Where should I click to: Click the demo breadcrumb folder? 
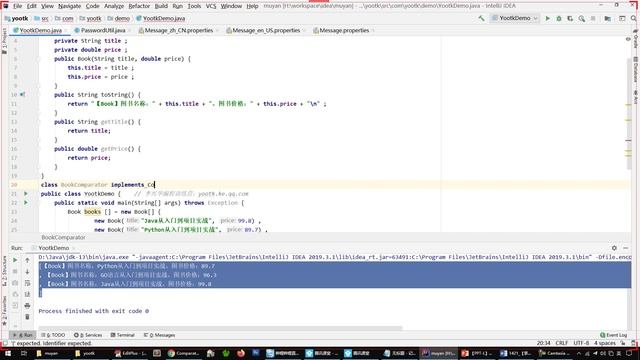(118, 18)
